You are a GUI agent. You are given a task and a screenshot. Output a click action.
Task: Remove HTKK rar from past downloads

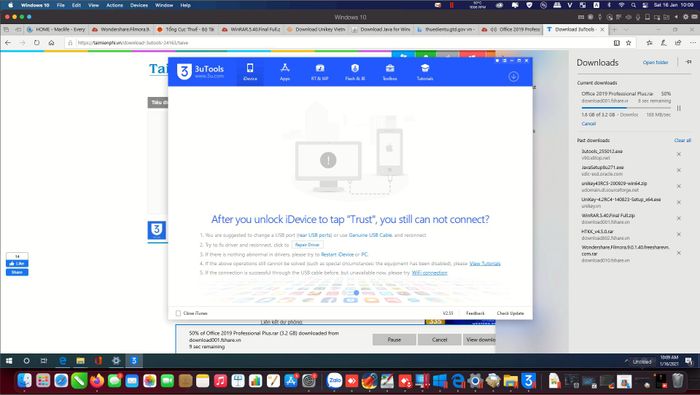tap(679, 234)
